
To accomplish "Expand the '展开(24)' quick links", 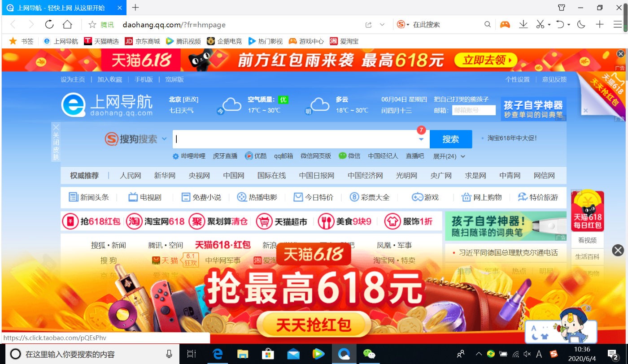I will click(449, 156).
